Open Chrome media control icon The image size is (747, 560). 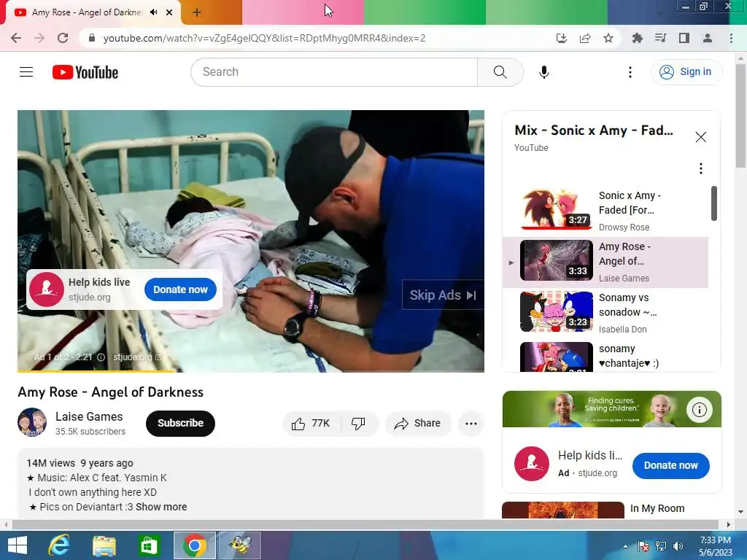[660, 38]
